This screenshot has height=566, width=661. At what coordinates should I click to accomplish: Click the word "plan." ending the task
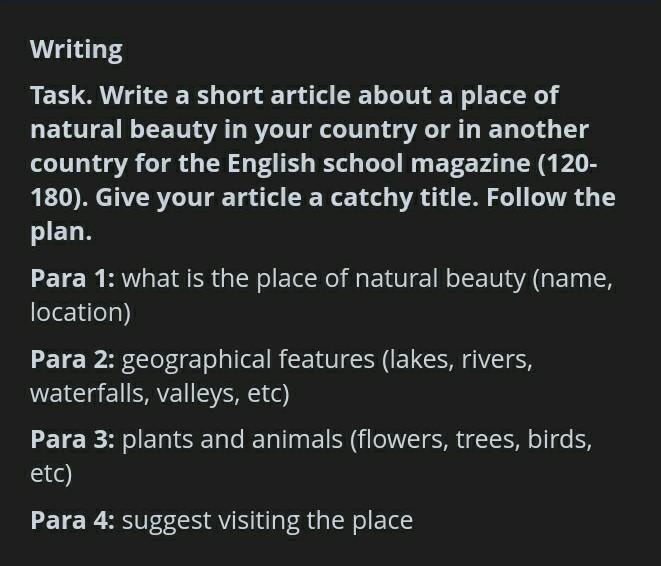tap(61, 231)
